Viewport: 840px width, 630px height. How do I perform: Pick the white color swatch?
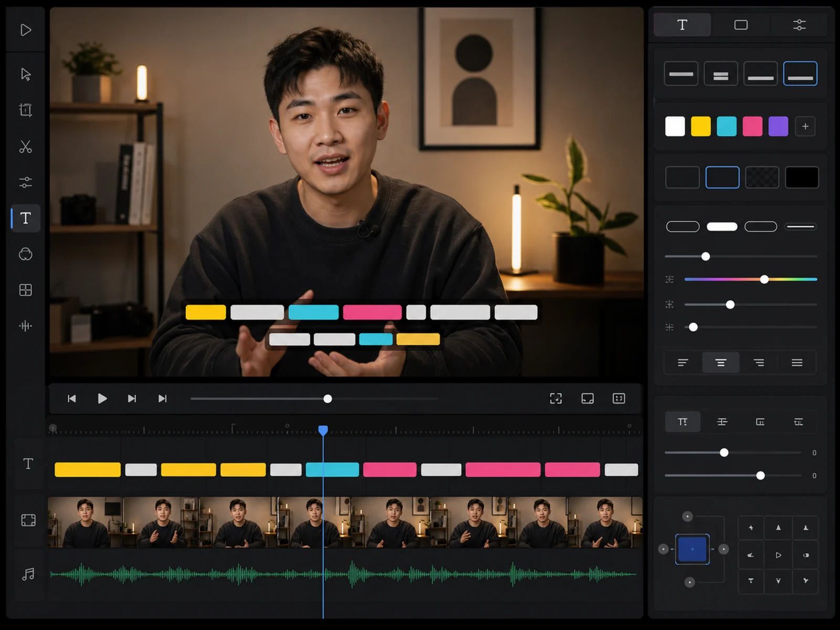click(675, 127)
